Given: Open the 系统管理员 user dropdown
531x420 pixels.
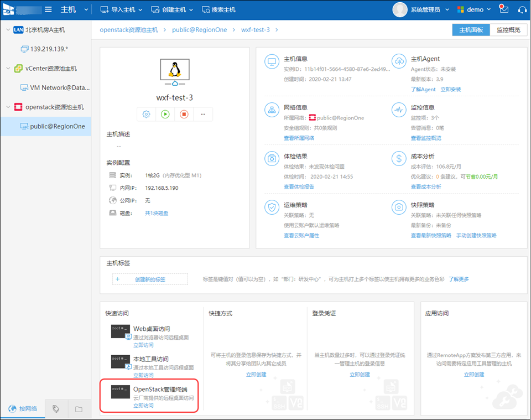Looking at the screenshot, I should click(x=430, y=9).
